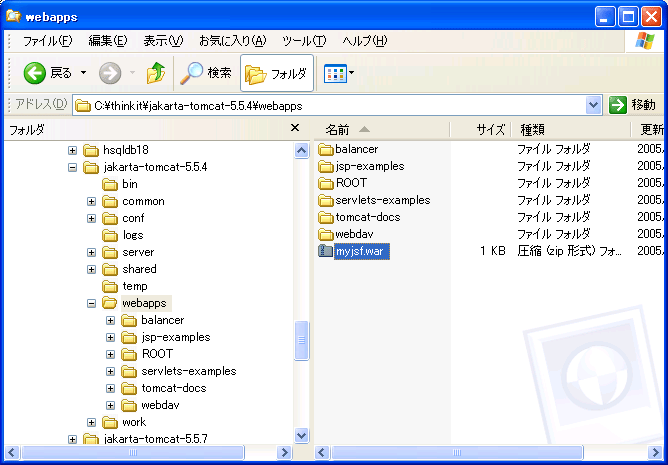668x465 pixels.
Task: Click the work folder icon in tree
Action: tap(109, 423)
